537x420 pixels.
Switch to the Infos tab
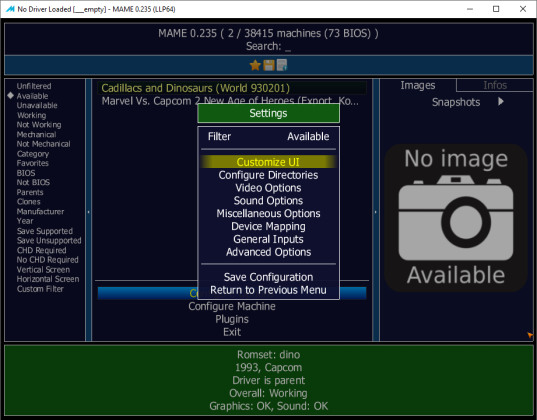tap(495, 85)
